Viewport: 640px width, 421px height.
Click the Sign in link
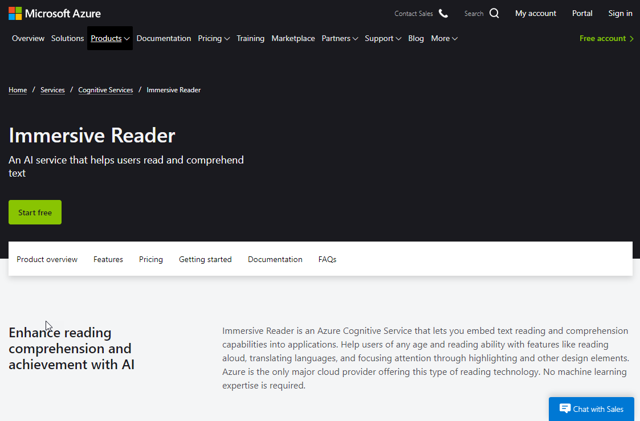[x=620, y=13]
